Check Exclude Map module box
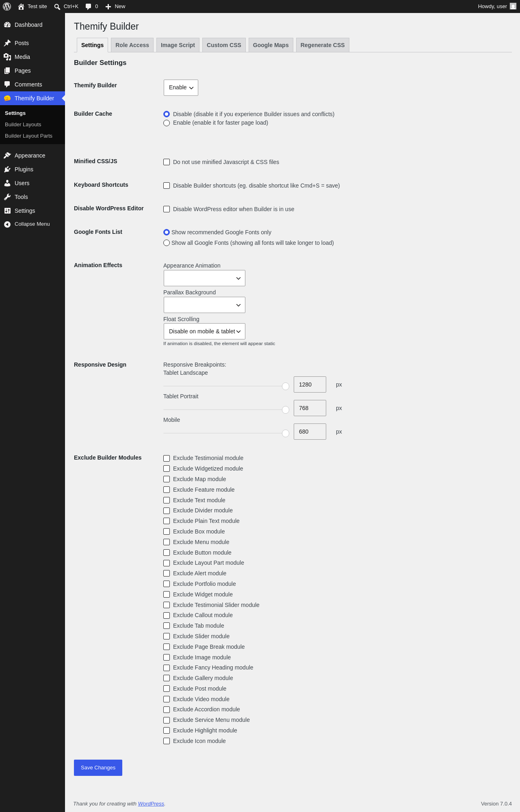 coord(167,479)
